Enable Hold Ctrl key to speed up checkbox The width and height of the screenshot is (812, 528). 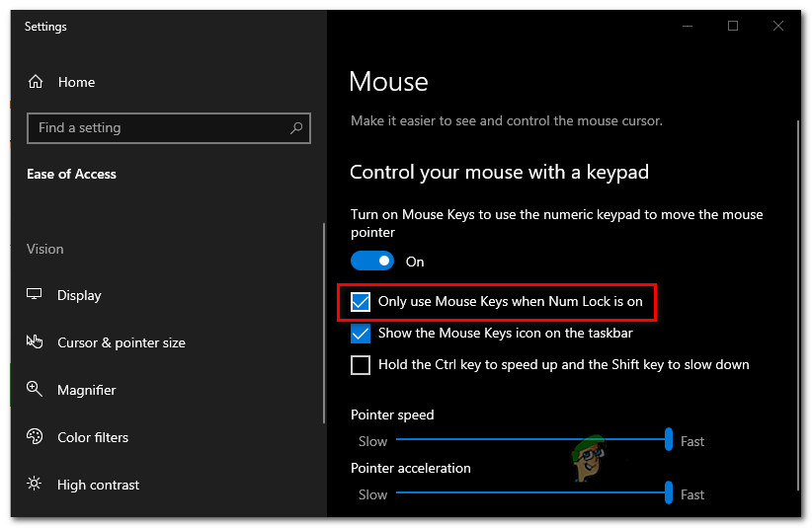[x=361, y=365]
